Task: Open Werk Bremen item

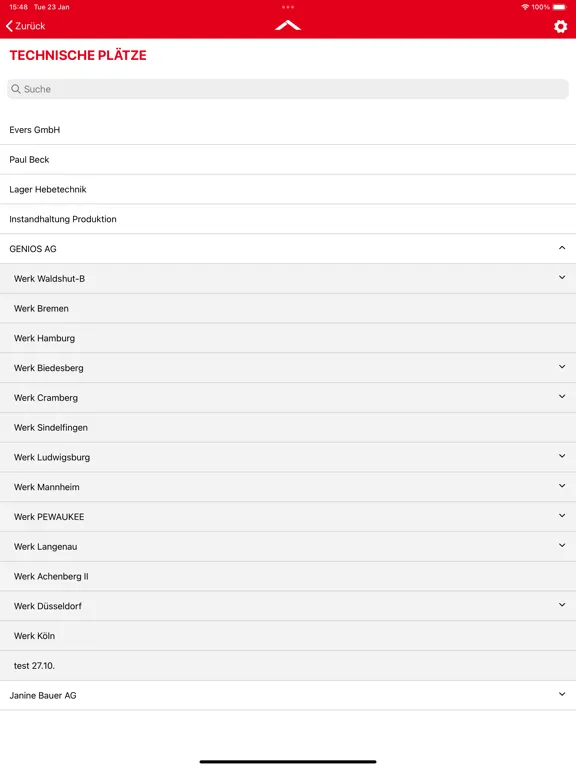Action: [x=288, y=309]
